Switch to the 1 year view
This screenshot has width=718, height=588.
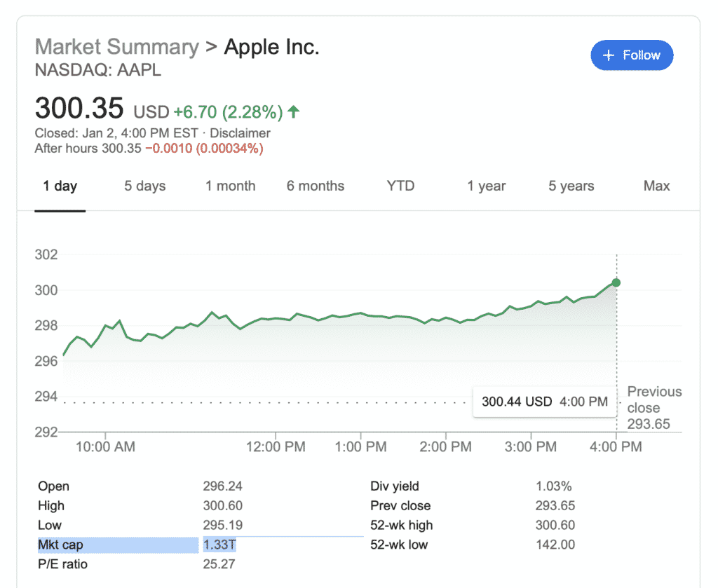(486, 186)
